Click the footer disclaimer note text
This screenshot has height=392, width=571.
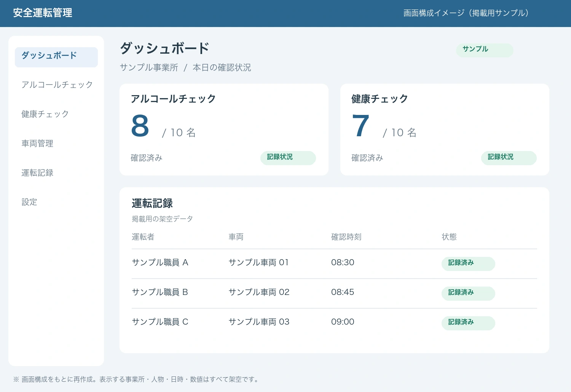coord(136,379)
